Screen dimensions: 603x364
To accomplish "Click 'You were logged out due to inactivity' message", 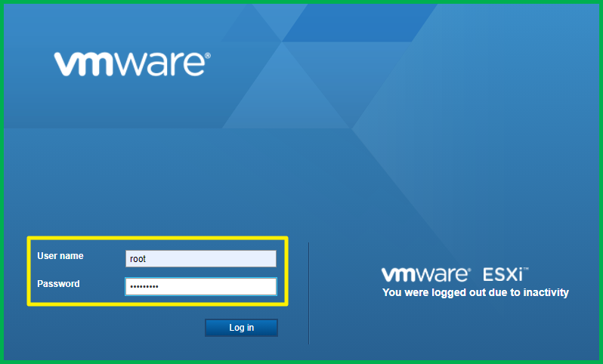I will point(475,292).
